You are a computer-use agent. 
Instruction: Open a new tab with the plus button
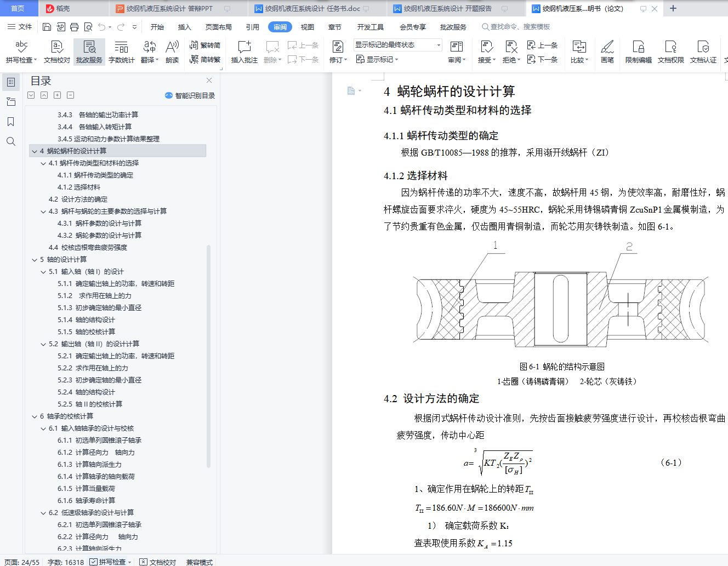(673, 8)
